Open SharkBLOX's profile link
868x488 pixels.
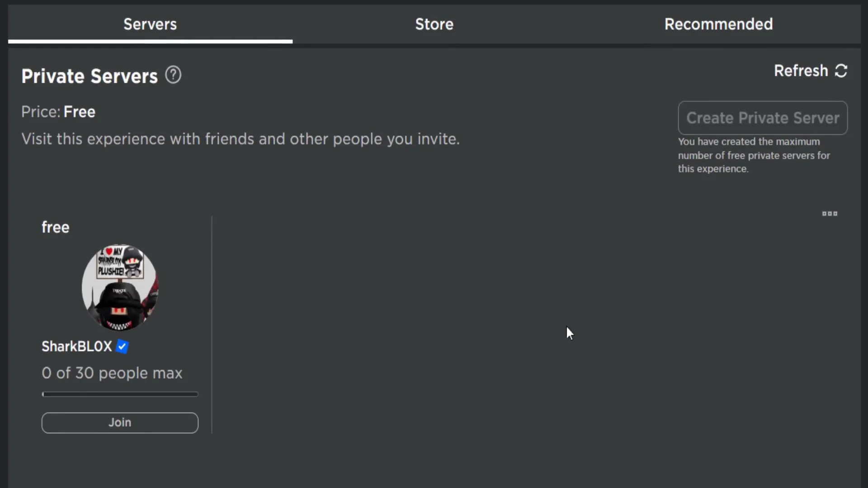(76, 346)
